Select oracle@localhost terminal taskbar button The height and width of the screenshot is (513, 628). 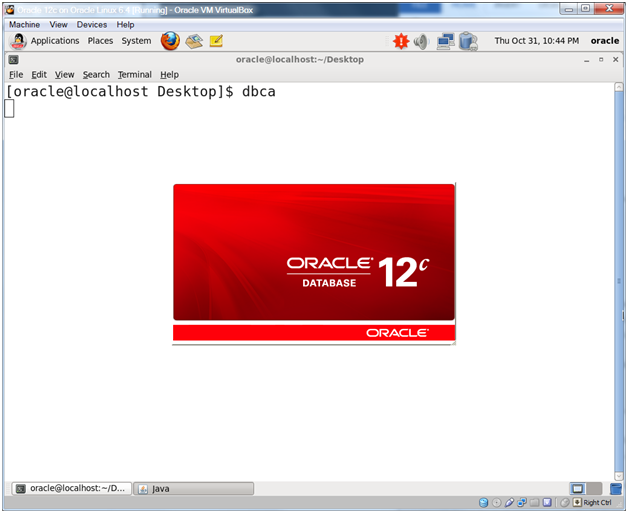point(70,489)
